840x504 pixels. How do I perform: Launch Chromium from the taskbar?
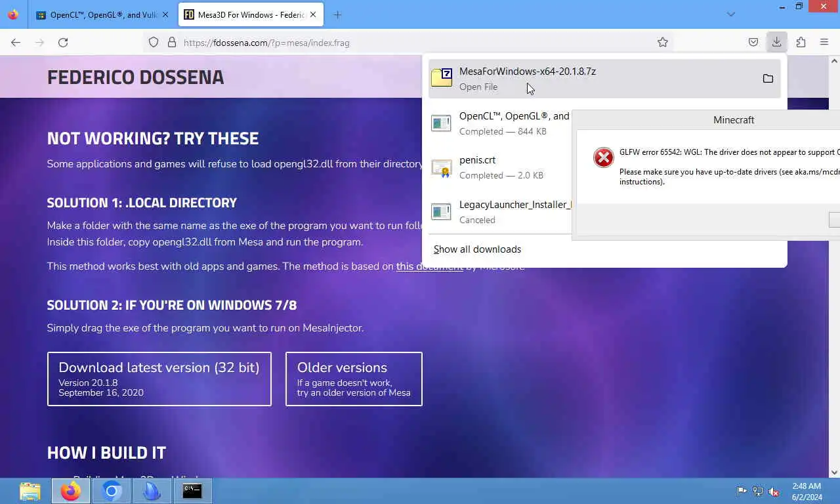(x=112, y=491)
